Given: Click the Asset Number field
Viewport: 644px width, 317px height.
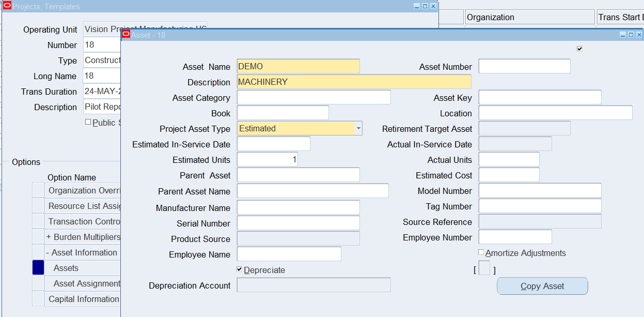Looking at the screenshot, I should pyautogui.click(x=525, y=66).
